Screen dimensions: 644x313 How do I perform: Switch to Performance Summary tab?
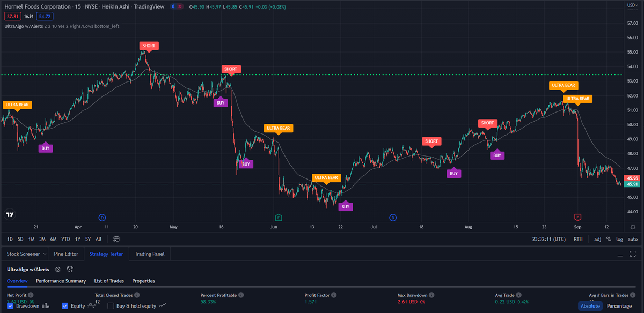point(61,281)
